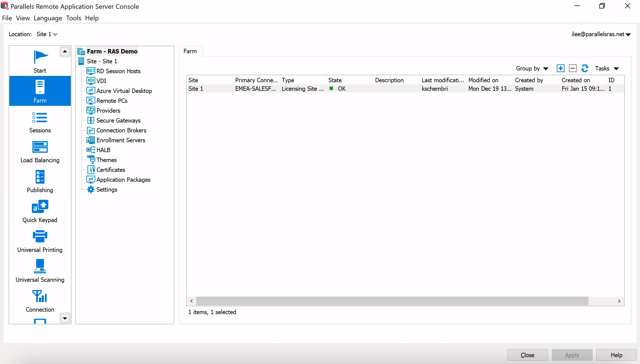640x364 pixels.
Task: Click the minus Remove icon in toolbar
Action: click(572, 68)
